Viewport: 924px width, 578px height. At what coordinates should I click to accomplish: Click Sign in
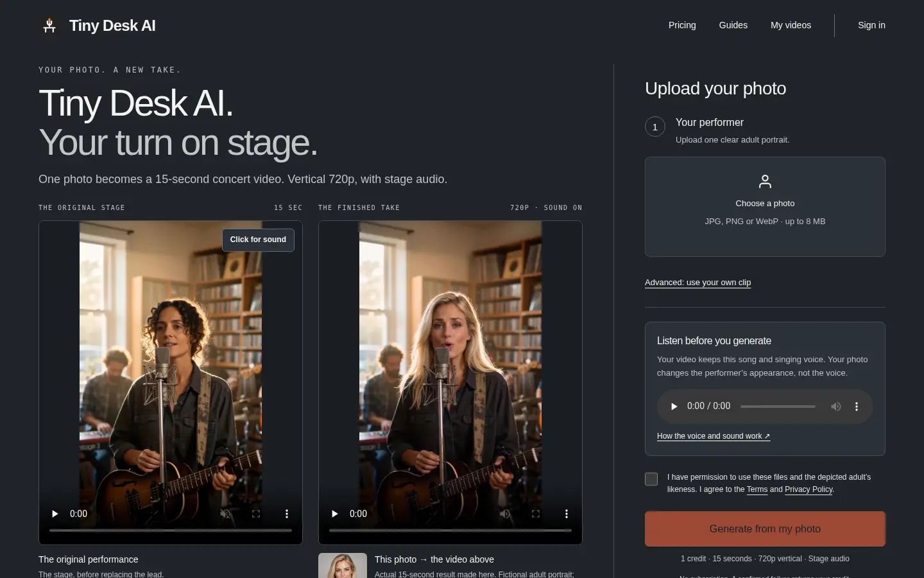point(871,26)
